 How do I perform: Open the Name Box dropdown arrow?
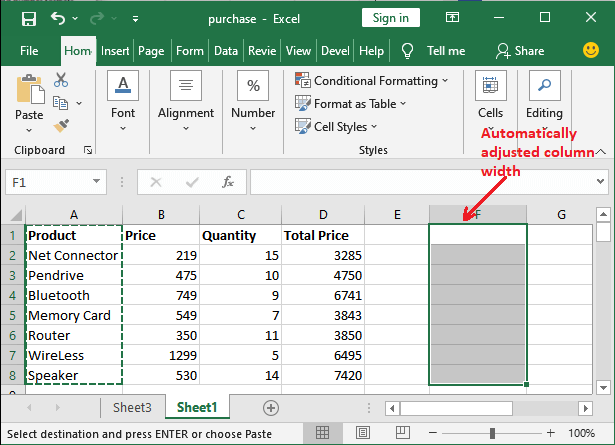click(97, 182)
